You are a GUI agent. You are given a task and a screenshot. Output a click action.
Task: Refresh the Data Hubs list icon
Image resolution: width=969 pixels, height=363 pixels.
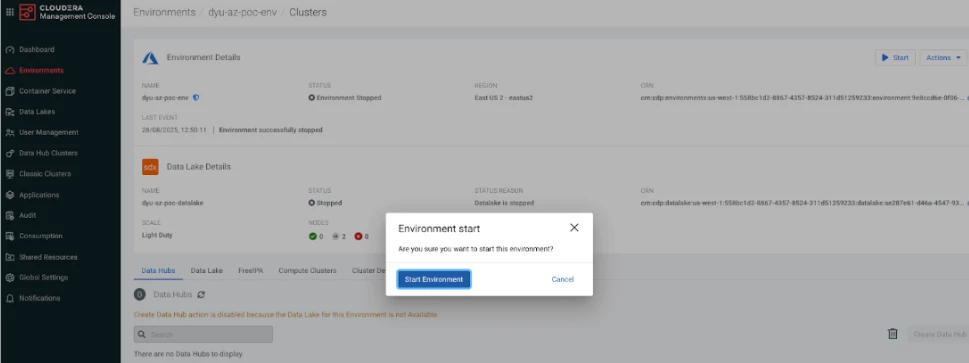point(201,294)
